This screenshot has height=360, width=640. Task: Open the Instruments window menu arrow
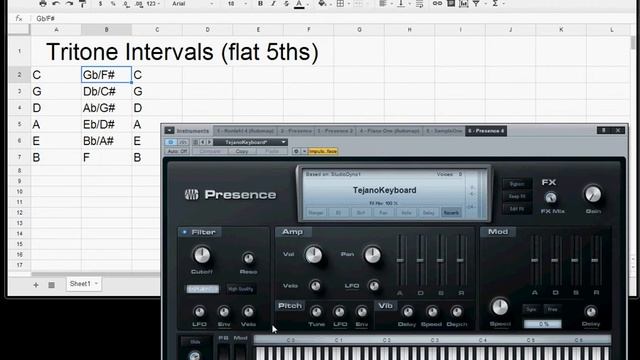[x=169, y=131]
